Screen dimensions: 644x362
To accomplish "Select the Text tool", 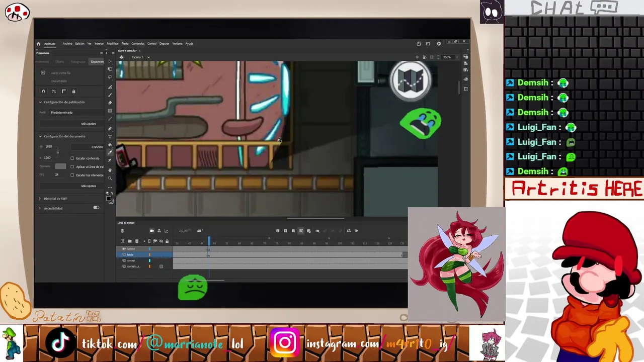I will pos(110,136).
